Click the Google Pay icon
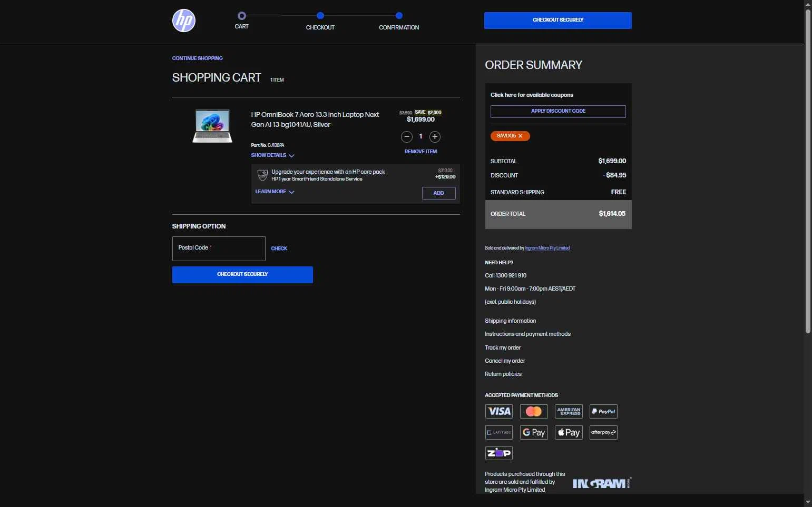 click(534, 432)
